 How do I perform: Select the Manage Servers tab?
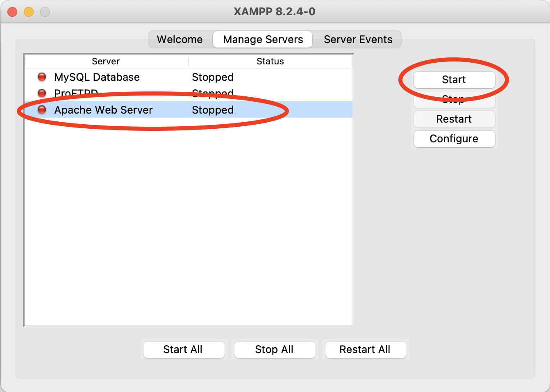pyautogui.click(x=263, y=39)
